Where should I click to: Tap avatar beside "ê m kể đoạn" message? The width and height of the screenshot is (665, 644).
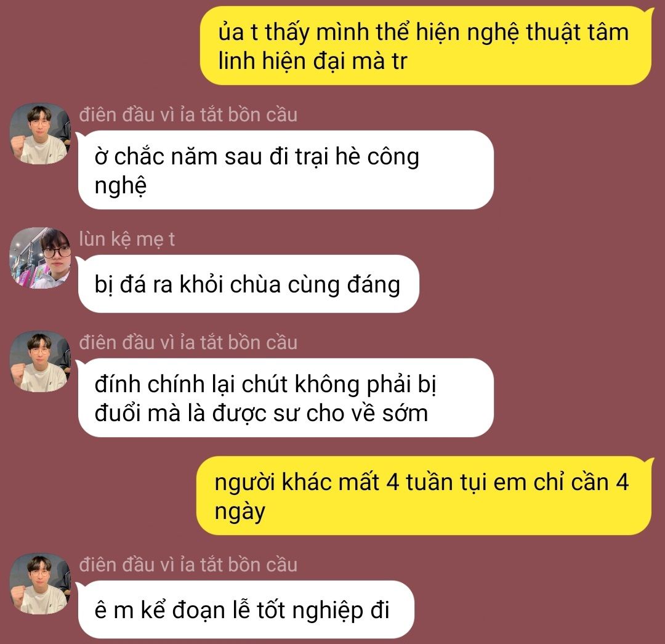pos(40,584)
